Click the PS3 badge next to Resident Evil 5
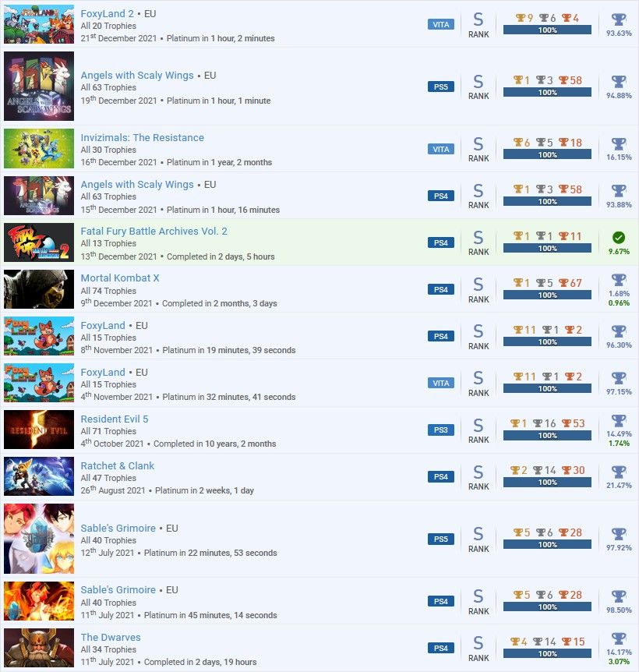Image resolution: width=639 pixels, height=672 pixels. (441, 430)
